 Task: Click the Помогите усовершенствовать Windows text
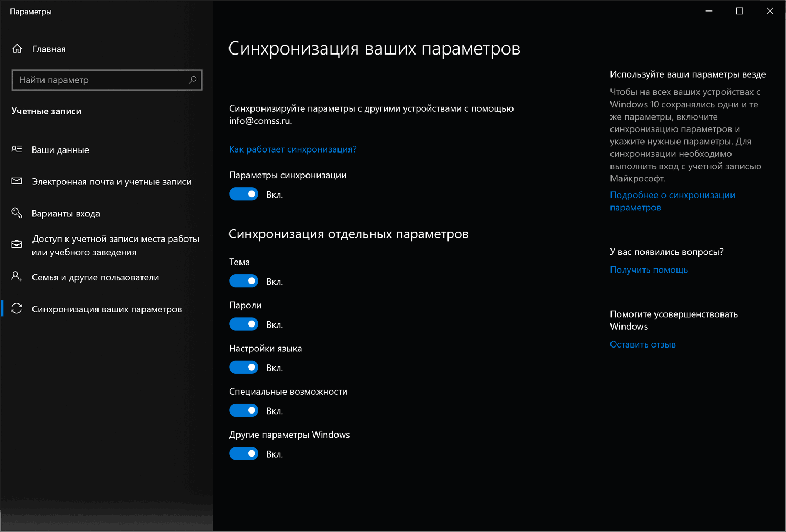674,320
